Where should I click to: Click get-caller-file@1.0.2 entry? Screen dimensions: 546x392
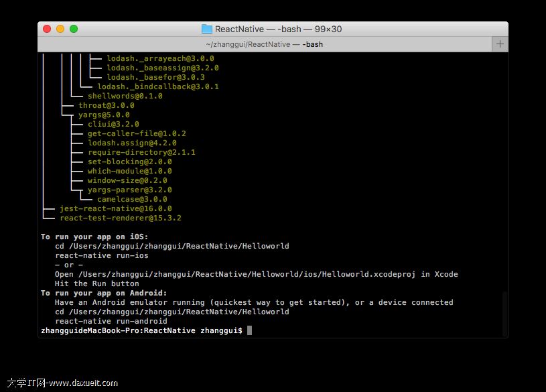coord(137,134)
